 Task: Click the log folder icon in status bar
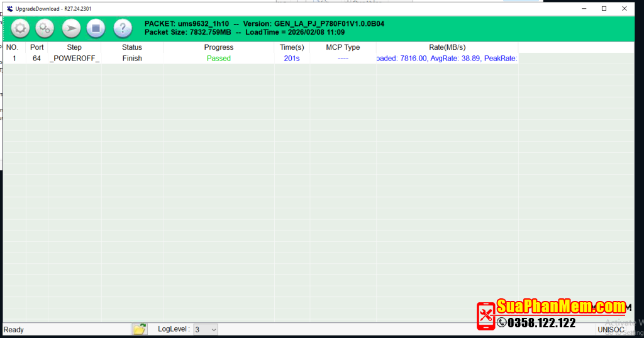tap(139, 329)
